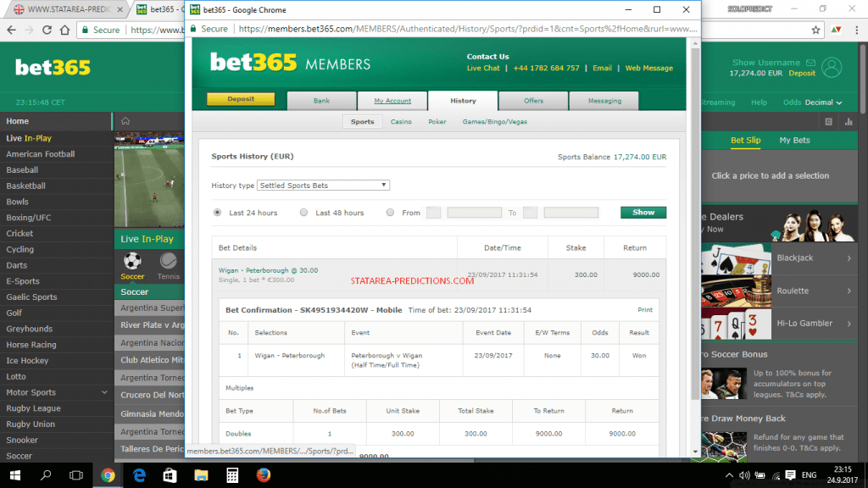Select the Soccer ball icon under Live In-Play
Screen dimensions: 868x488
[x=132, y=261]
